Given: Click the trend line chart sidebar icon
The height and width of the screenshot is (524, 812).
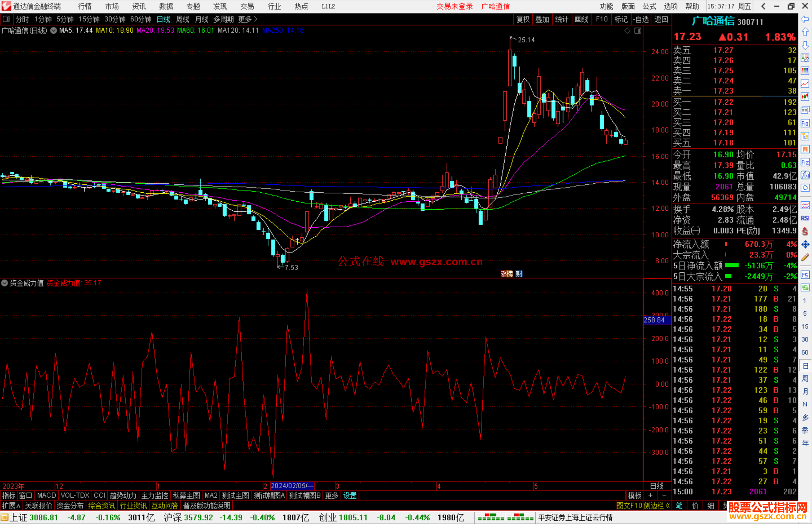Looking at the screenshot, I should point(805,84).
